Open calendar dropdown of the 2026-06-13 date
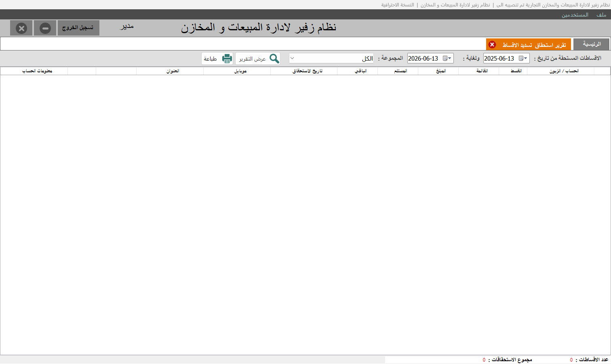Screen dimensions: 611x364 tap(448, 59)
